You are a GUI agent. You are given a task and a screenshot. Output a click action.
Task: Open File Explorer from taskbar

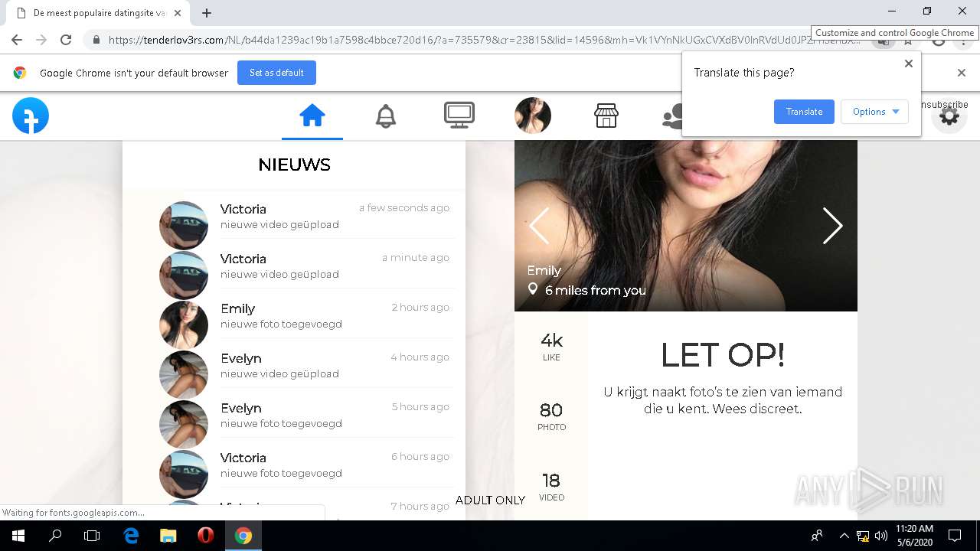point(168,536)
